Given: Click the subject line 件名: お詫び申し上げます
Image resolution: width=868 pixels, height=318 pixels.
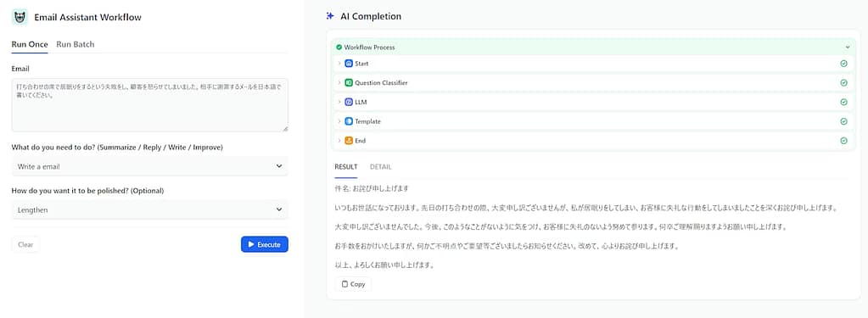Looking at the screenshot, I should tap(372, 188).
